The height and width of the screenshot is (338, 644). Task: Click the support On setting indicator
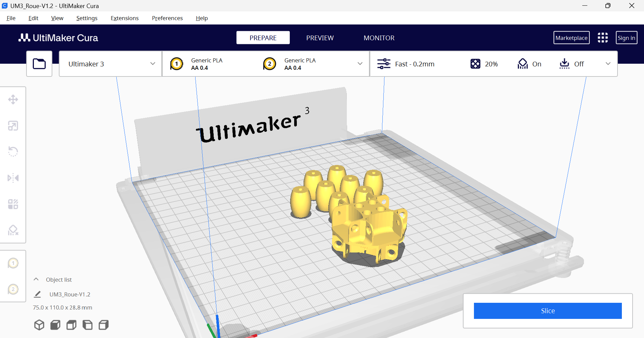point(529,64)
